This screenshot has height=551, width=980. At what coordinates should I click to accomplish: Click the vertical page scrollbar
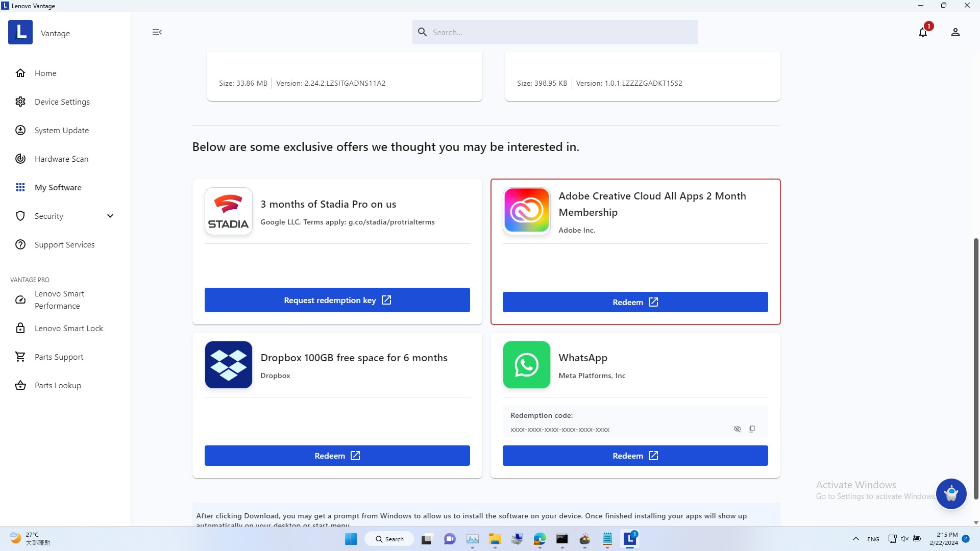click(976, 367)
